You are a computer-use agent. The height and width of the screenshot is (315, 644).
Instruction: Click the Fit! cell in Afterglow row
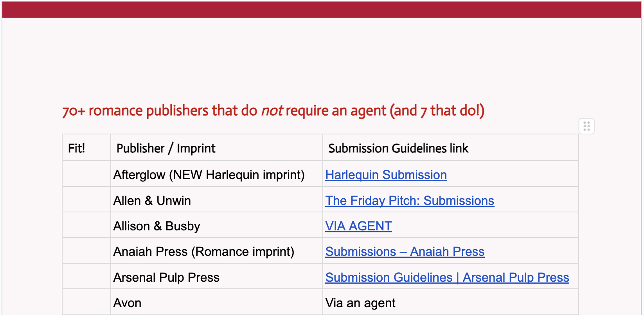click(x=86, y=174)
